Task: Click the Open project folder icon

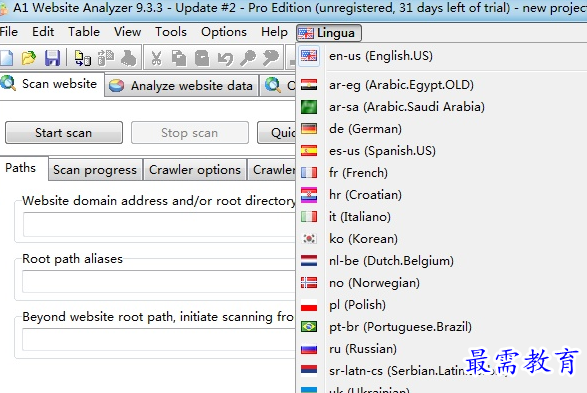Action: (28, 58)
